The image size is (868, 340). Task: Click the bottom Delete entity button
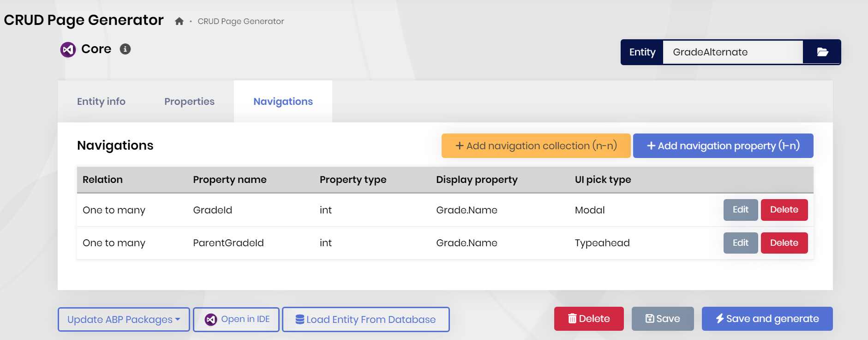click(x=588, y=319)
